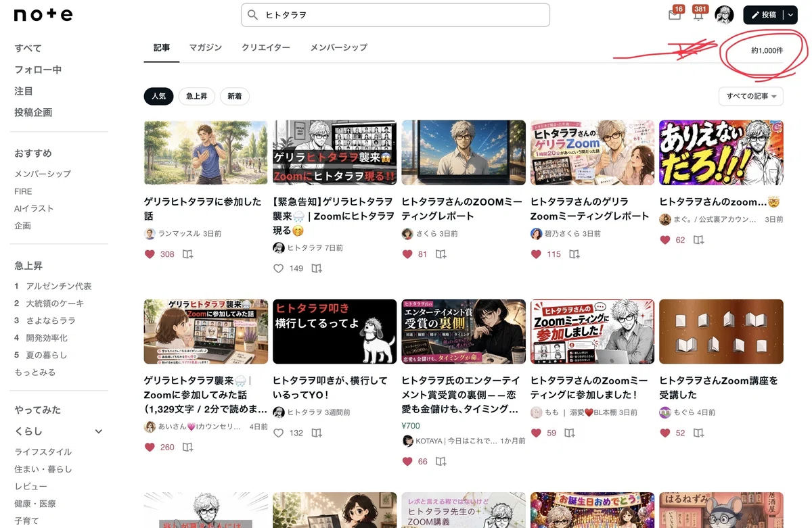Open the ありえないだろ!! article thumbnail
This screenshot has width=812, height=528.
pos(721,153)
